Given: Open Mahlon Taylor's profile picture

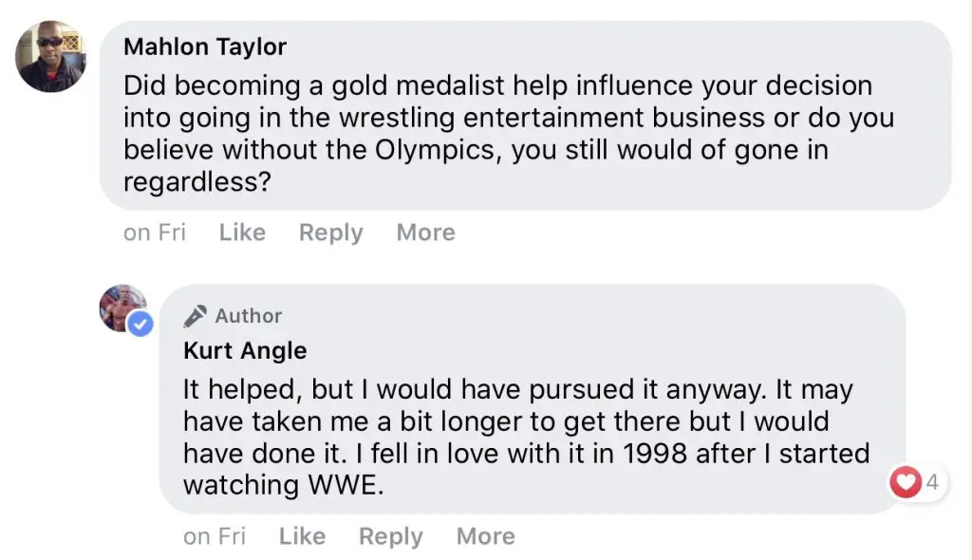Looking at the screenshot, I should pos(51,57).
